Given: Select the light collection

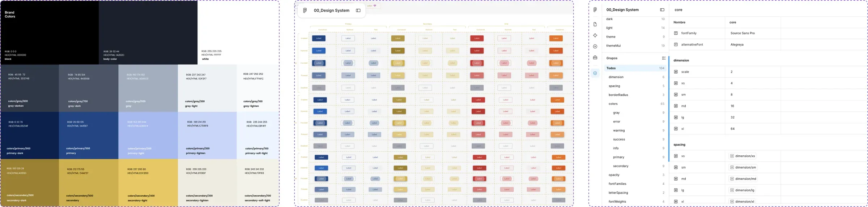Looking at the screenshot, I should tap(635, 28).
